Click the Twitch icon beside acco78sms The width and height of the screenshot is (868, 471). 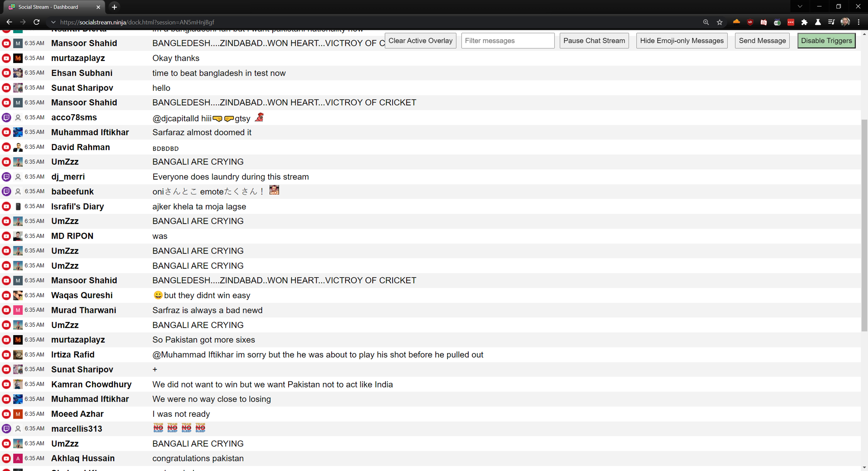pos(6,117)
